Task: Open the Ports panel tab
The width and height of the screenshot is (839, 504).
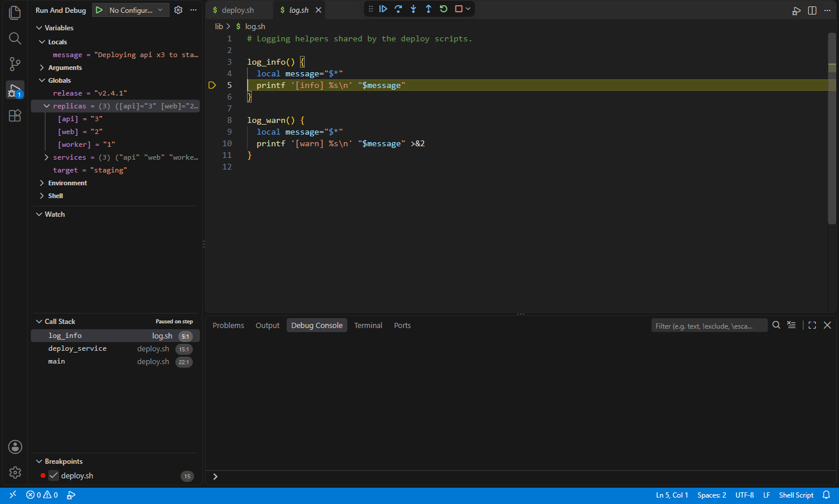Action: tap(402, 325)
